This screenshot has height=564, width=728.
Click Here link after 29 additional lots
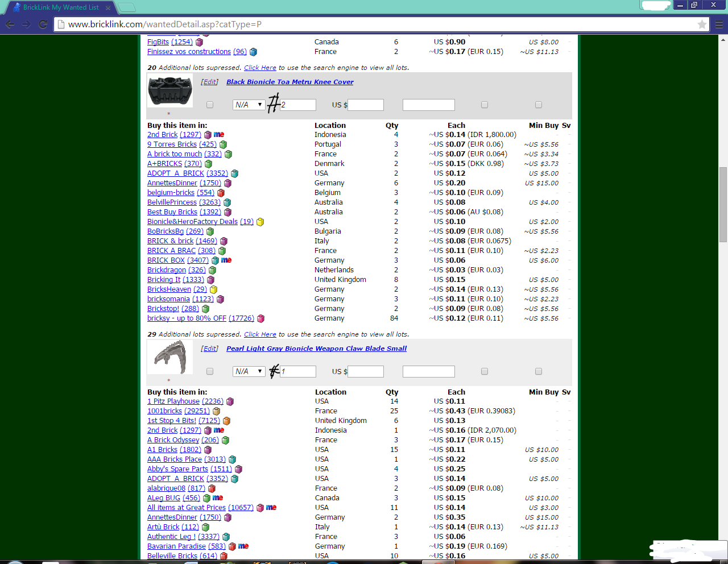tap(260, 334)
